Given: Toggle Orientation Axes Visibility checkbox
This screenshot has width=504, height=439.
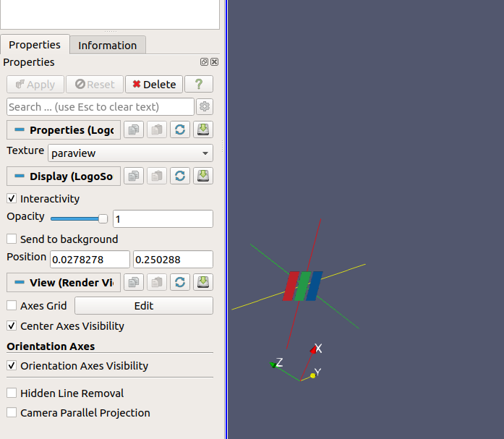Looking at the screenshot, I should [x=12, y=366].
